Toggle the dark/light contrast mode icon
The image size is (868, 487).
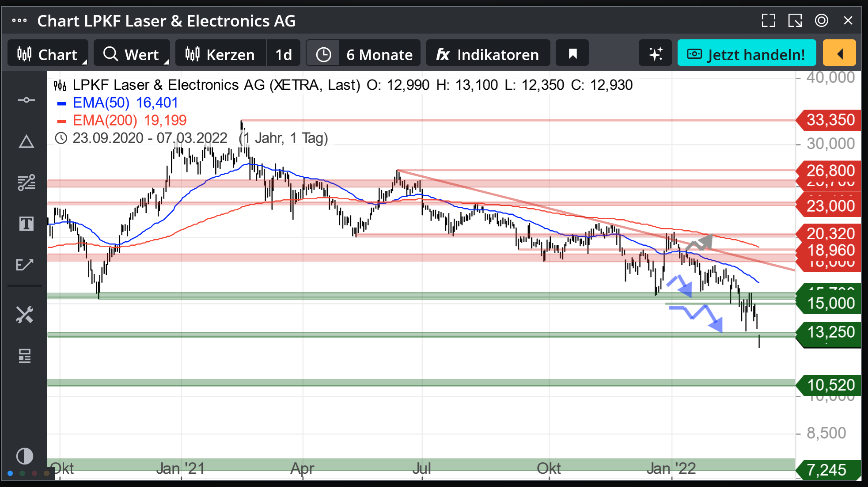click(x=25, y=456)
